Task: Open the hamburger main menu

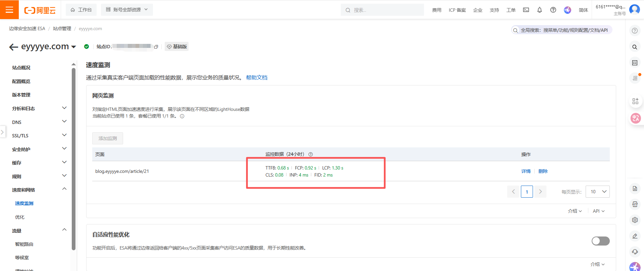Action: click(x=9, y=10)
